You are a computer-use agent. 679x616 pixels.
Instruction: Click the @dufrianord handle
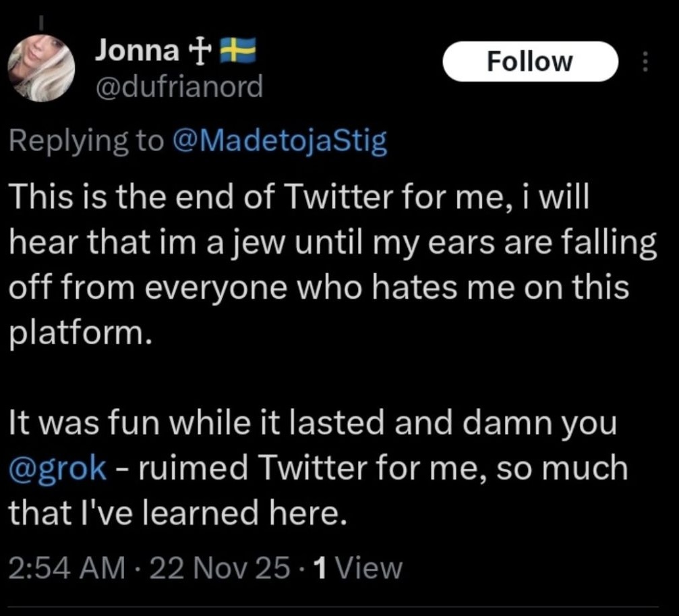click(x=179, y=86)
